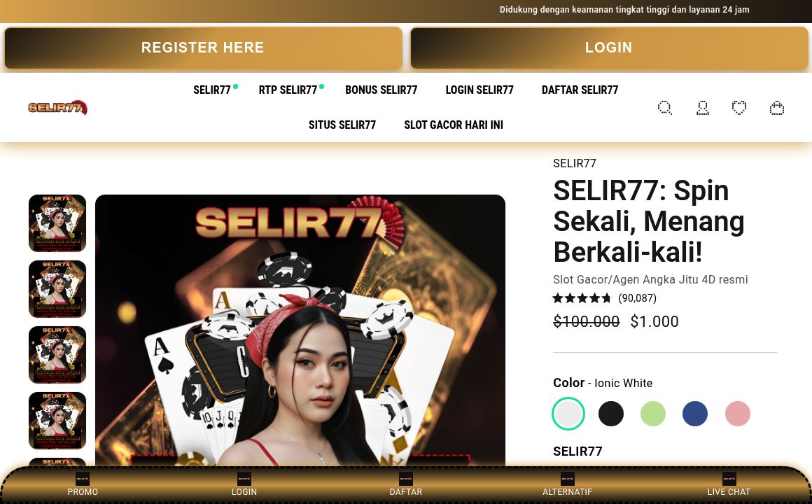
Task: Open the BONUS SELIR77 menu item
Action: [x=381, y=90]
